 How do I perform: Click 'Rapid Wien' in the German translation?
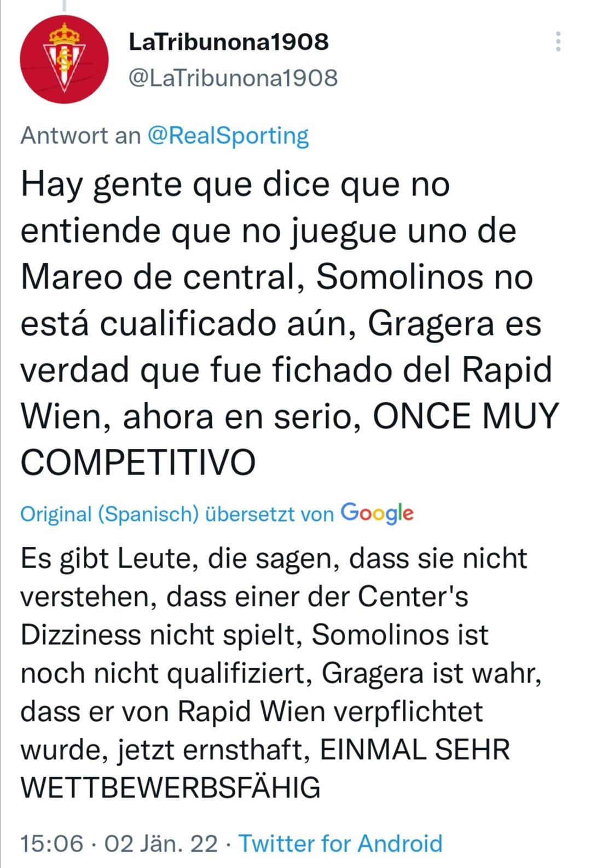click(251, 711)
